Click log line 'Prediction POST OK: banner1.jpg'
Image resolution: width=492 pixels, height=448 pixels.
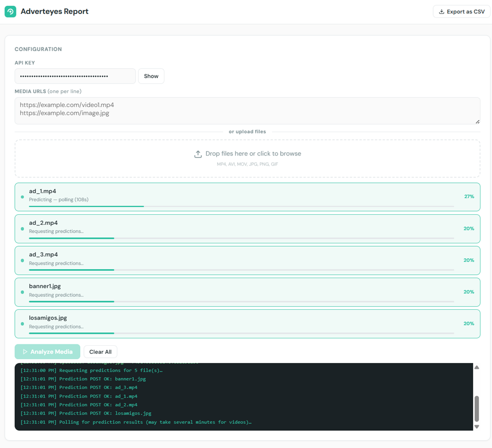(83, 379)
